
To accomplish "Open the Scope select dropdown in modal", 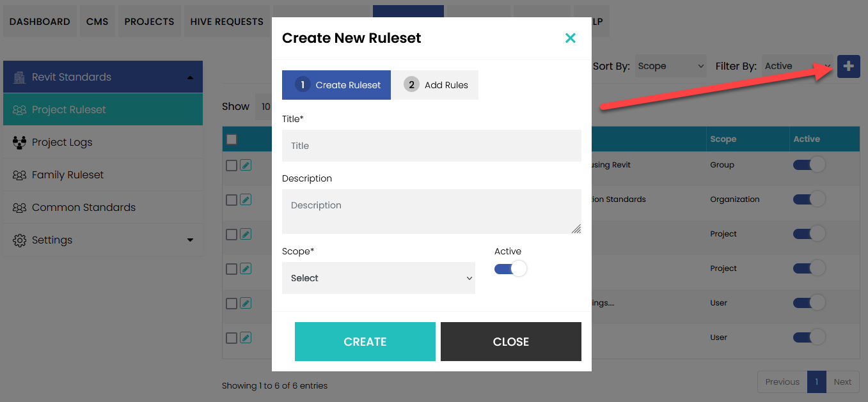I will (378, 278).
